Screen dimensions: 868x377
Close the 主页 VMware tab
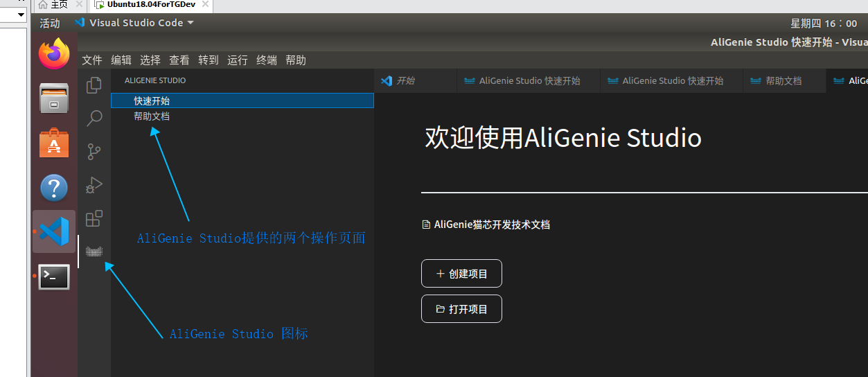[x=79, y=4]
